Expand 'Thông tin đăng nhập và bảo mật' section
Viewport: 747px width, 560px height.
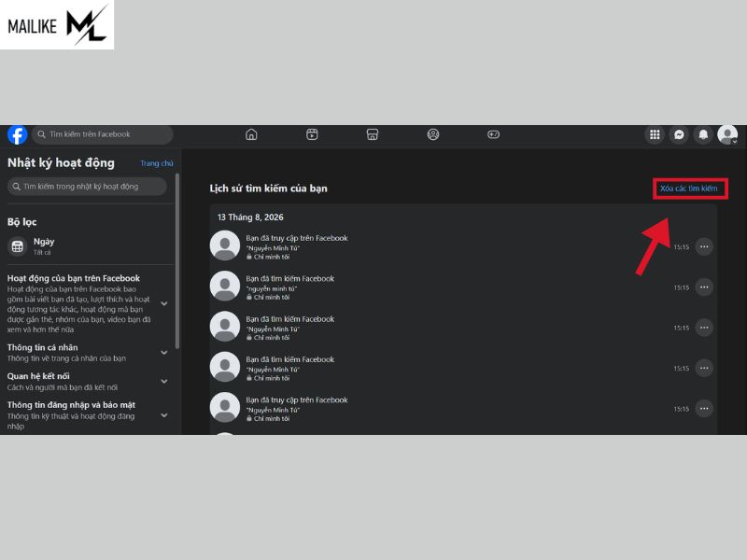click(x=164, y=415)
